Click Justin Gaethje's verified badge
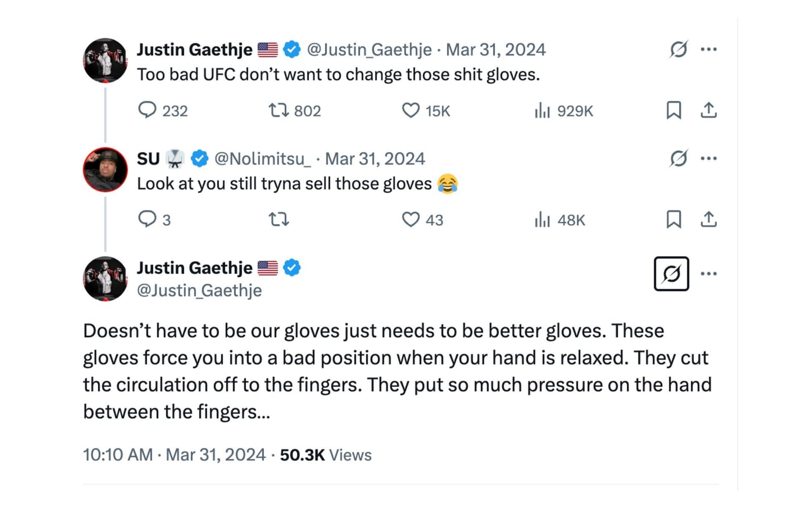Screen dimensions: 812x508 coord(291,49)
